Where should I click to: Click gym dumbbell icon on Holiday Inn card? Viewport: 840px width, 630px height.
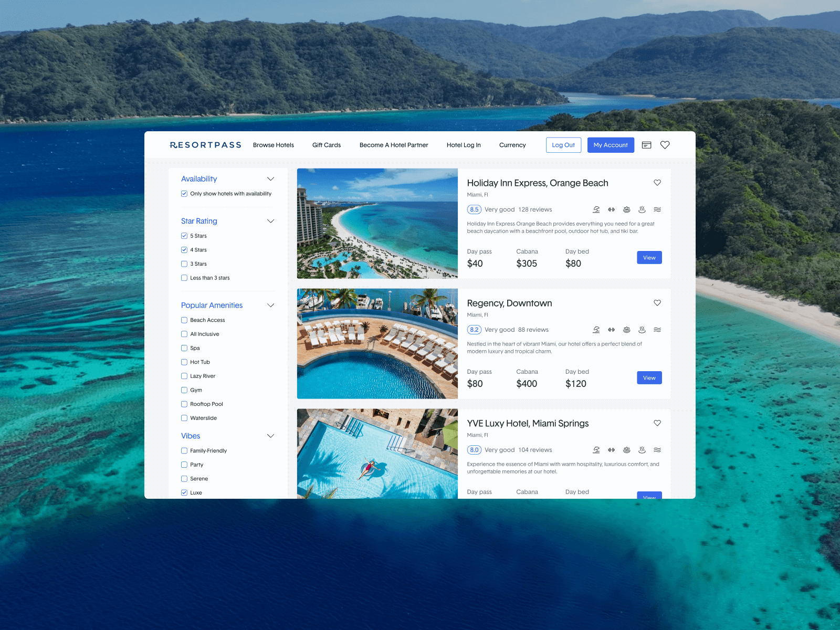612,209
